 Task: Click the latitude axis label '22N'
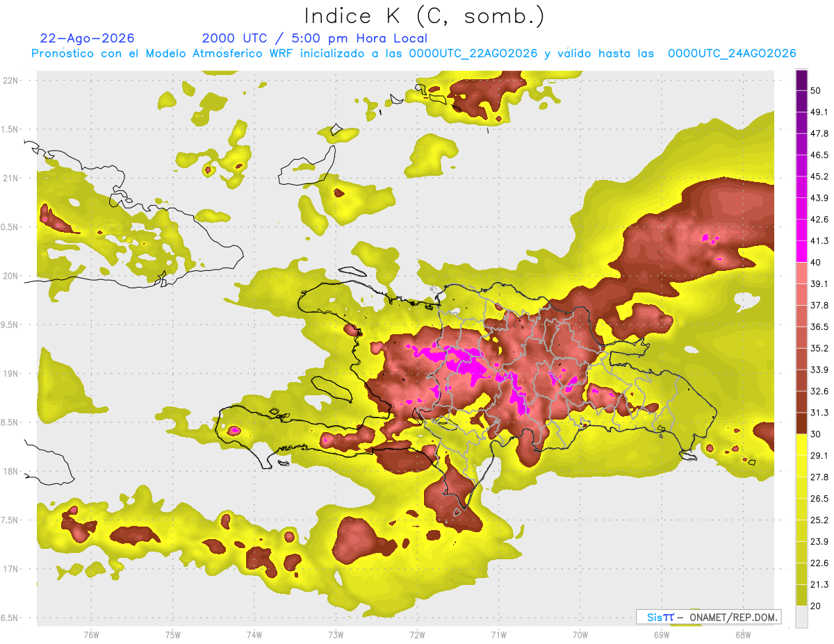point(10,81)
